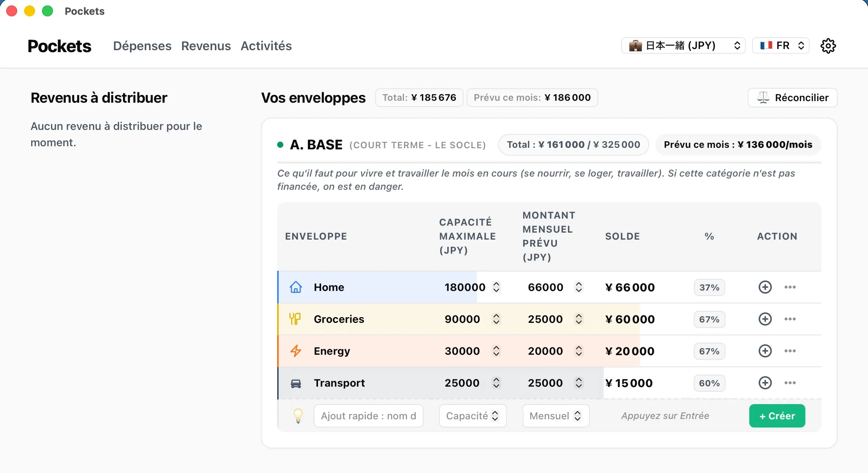Click the Pockets logo
The height and width of the screenshot is (473, 868).
pyautogui.click(x=60, y=46)
